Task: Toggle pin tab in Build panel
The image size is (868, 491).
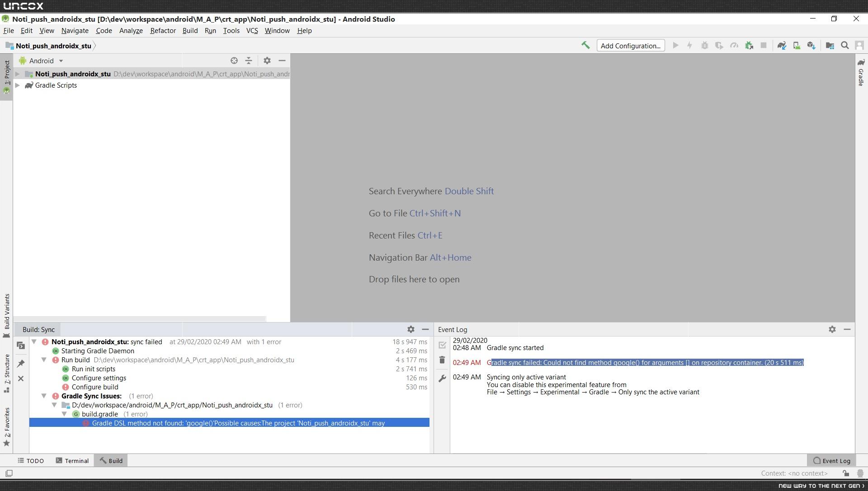Action: 21,363
